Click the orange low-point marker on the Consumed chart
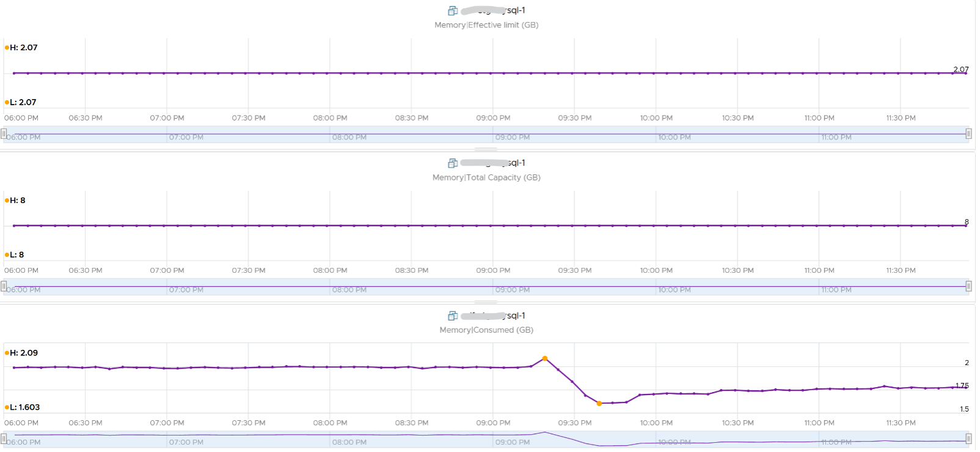Screen dimensions: 980x452 [599, 403]
